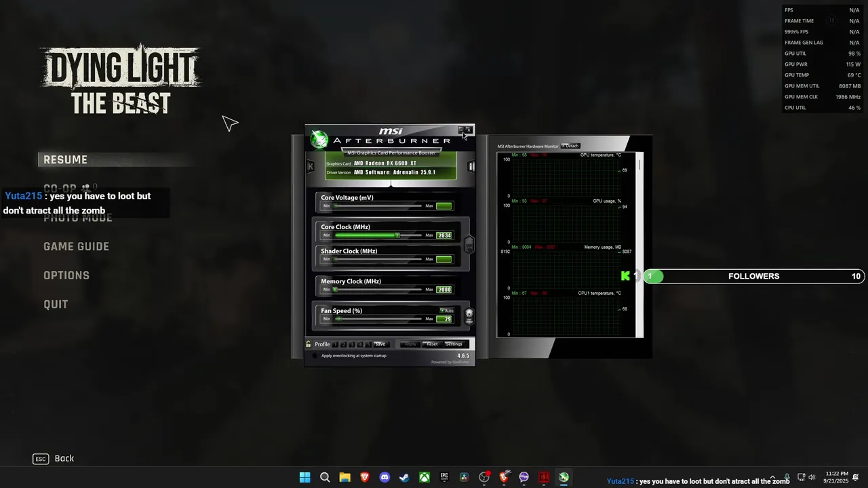868x488 pixels.
Task: Click the Memory Clock slider track
Action: [378, 289]
